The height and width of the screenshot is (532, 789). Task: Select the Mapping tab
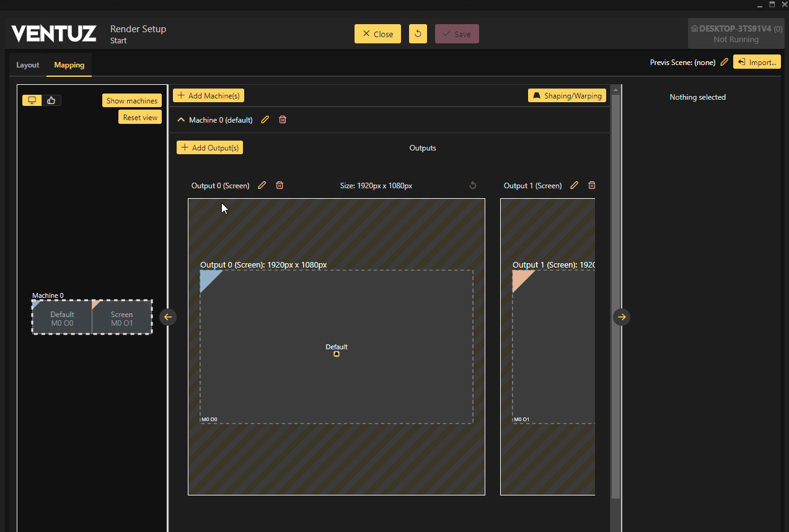point(69,65)
